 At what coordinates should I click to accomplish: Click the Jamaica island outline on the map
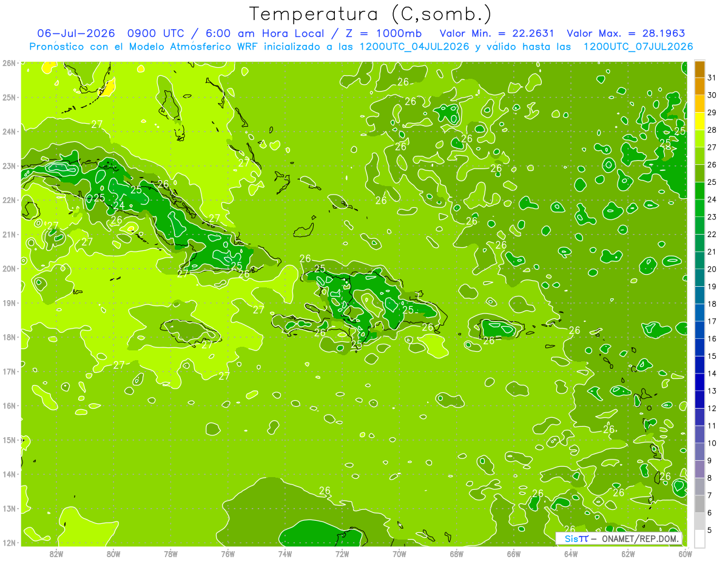[190, 333]
